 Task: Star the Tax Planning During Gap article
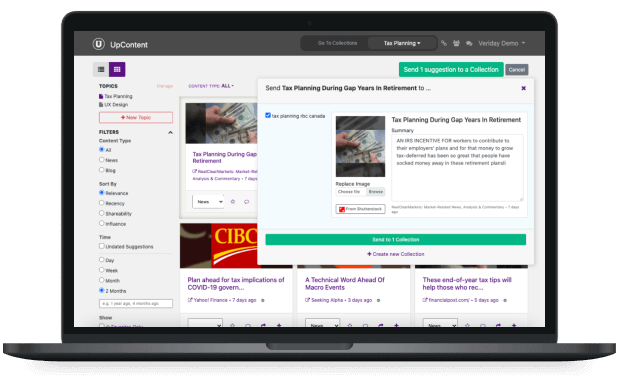click(233, 202)
